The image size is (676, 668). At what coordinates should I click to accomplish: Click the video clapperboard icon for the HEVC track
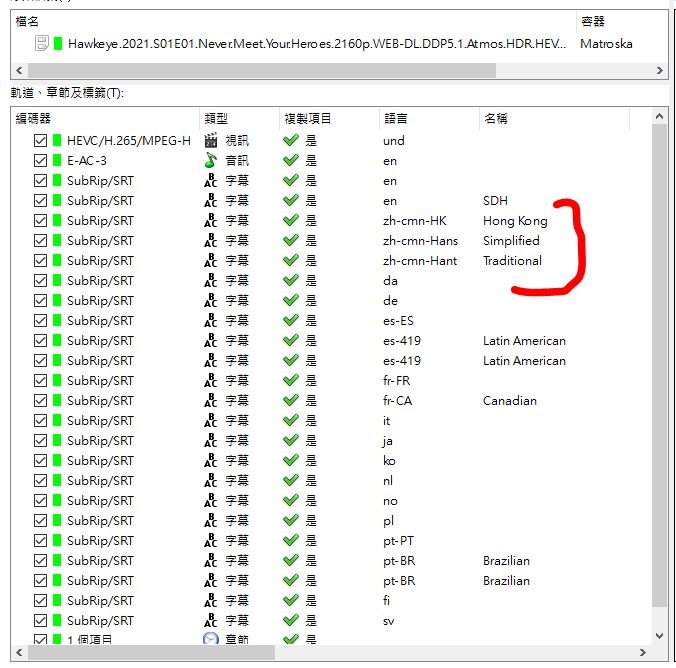(x=210, y=141)
